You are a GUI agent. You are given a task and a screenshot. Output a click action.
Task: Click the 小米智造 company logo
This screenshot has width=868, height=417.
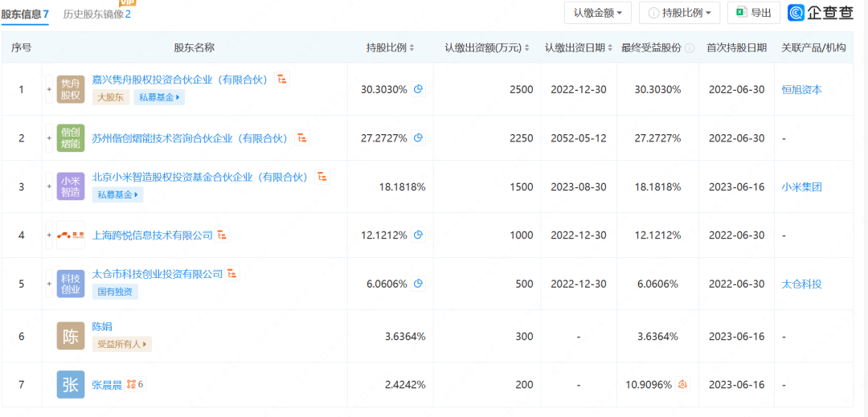[71, 186]
